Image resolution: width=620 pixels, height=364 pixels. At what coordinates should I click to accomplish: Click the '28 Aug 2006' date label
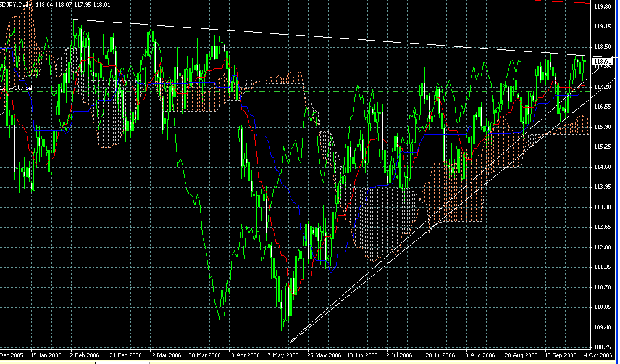pyautogui.click(x=521, y=355)
